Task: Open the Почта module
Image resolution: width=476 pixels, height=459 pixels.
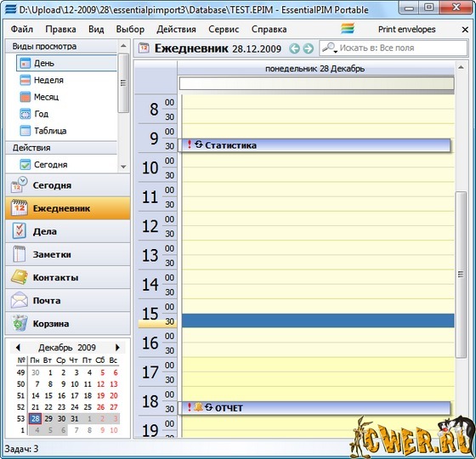Action: point(68,301)
